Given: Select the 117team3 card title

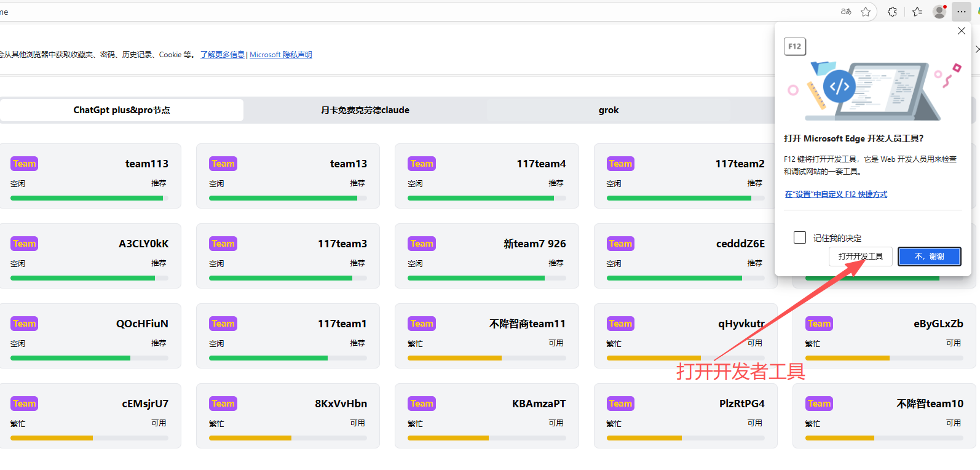Looking at the screenshot, I should [x=342, y=244].
